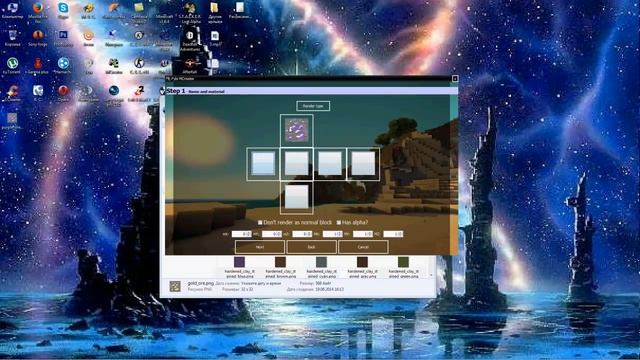Open the Opera browser shortcut
The height and width of the screenshot is (360, 640).
point(63,92)
